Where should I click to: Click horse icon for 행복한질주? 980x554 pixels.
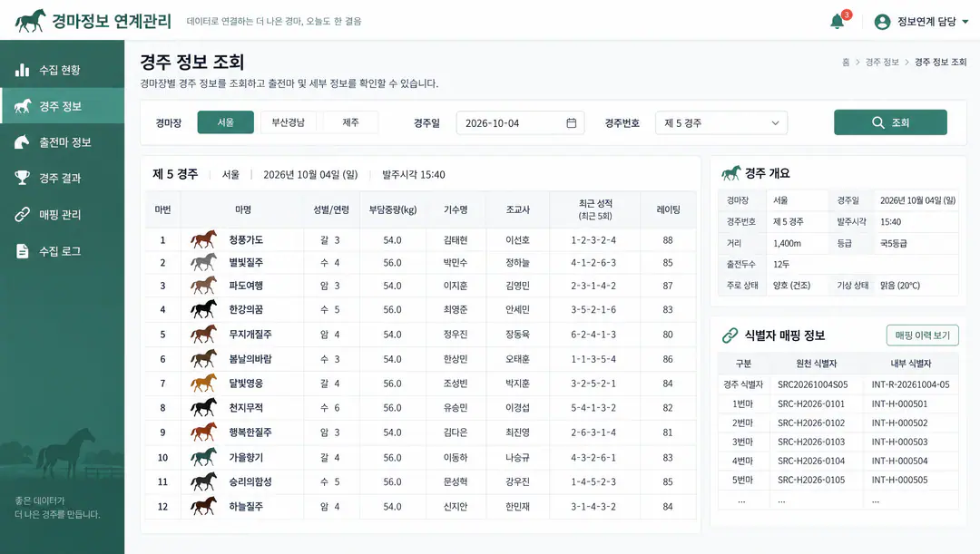(x=204, y=433)
